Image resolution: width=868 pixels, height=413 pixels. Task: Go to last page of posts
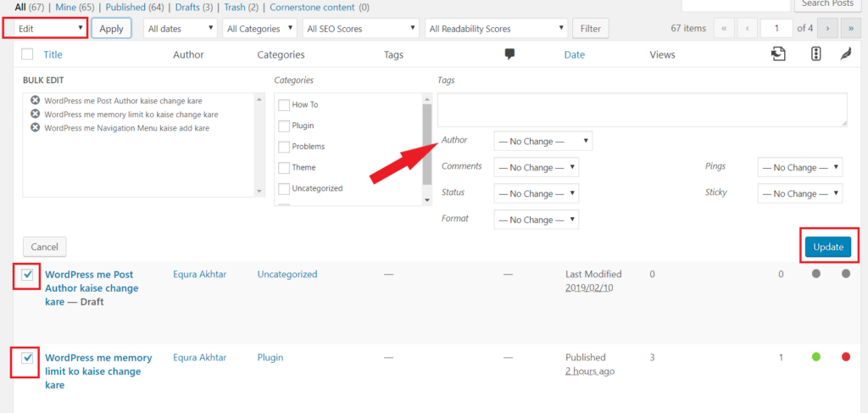click(x=850, y=28)
